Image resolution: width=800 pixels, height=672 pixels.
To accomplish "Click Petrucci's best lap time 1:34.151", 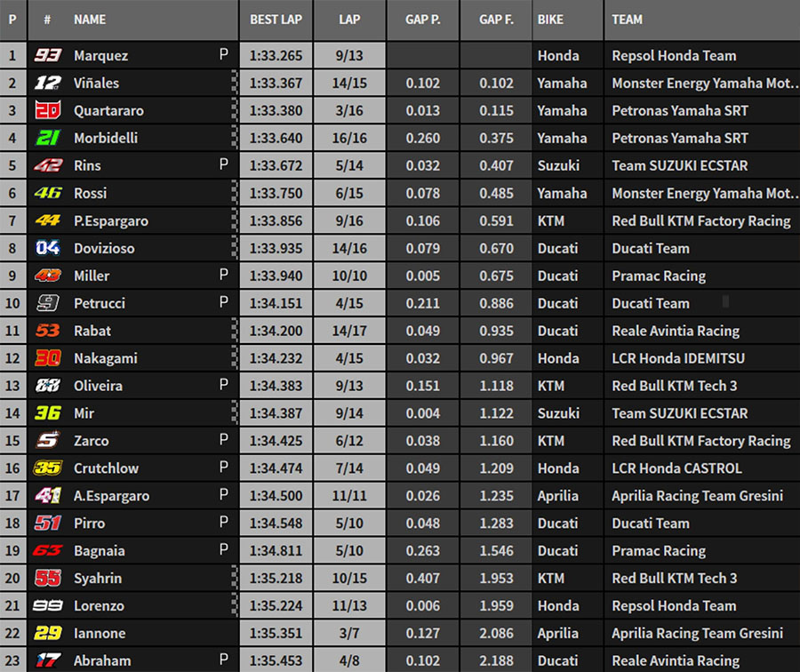I will tap(276, 303).
